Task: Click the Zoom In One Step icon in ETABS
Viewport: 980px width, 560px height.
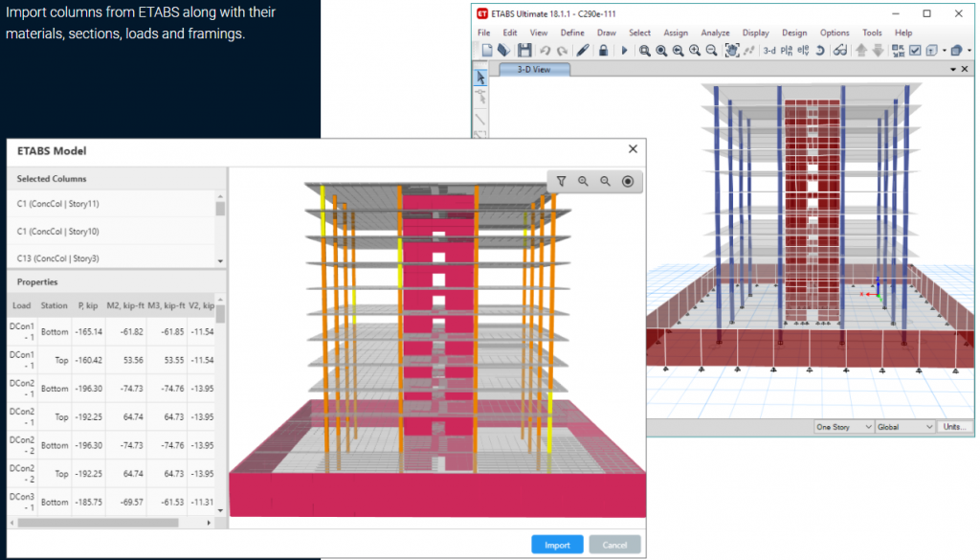Action: click(695, 51)
